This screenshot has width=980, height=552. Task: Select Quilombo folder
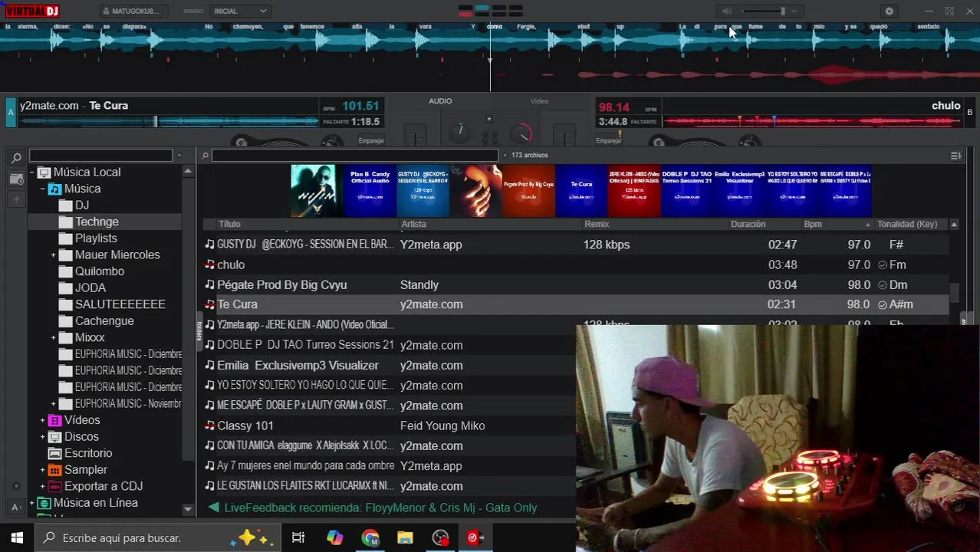(100, 271)
